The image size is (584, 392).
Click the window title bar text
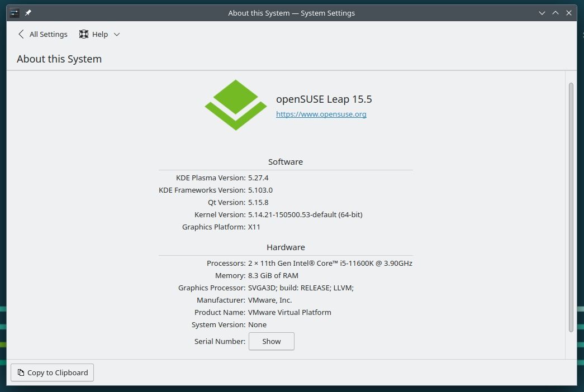tap(292, 13)
